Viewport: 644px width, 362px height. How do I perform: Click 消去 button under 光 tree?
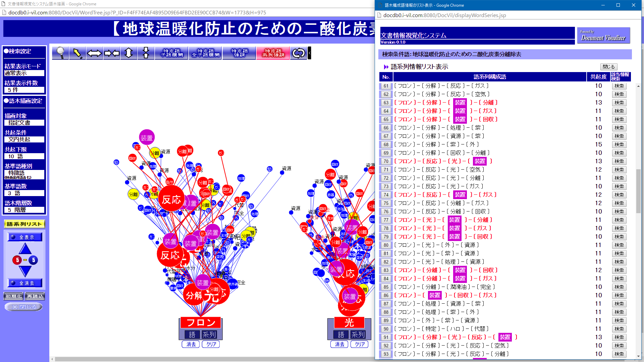click(339, 344)
